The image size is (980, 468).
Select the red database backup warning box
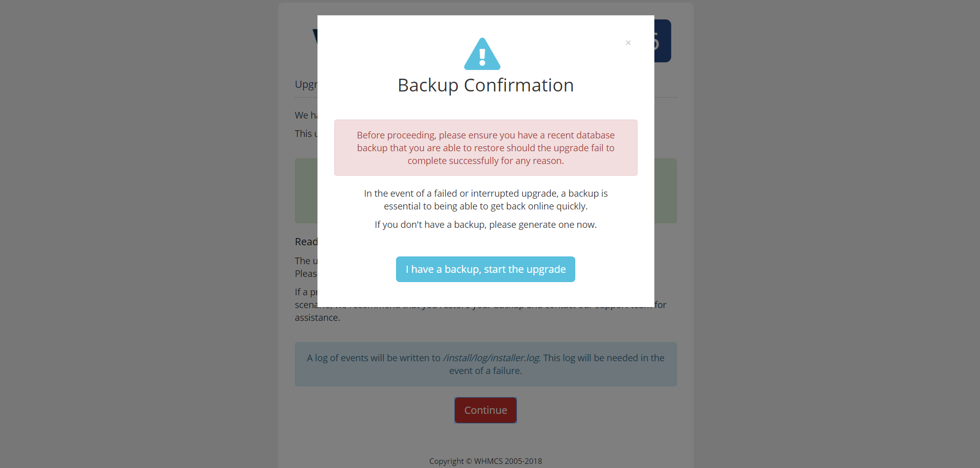coord(485,148)
